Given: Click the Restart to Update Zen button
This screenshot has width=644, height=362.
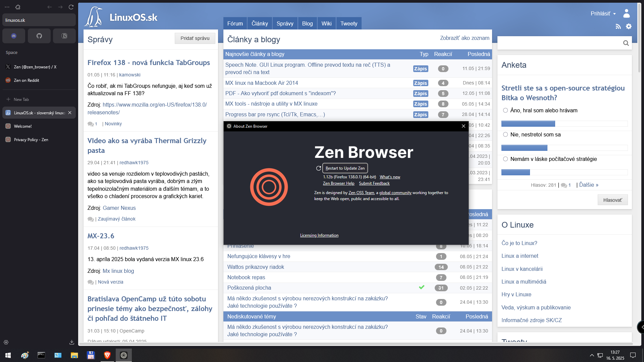Looking at the screenshot, I should point(345,168).
